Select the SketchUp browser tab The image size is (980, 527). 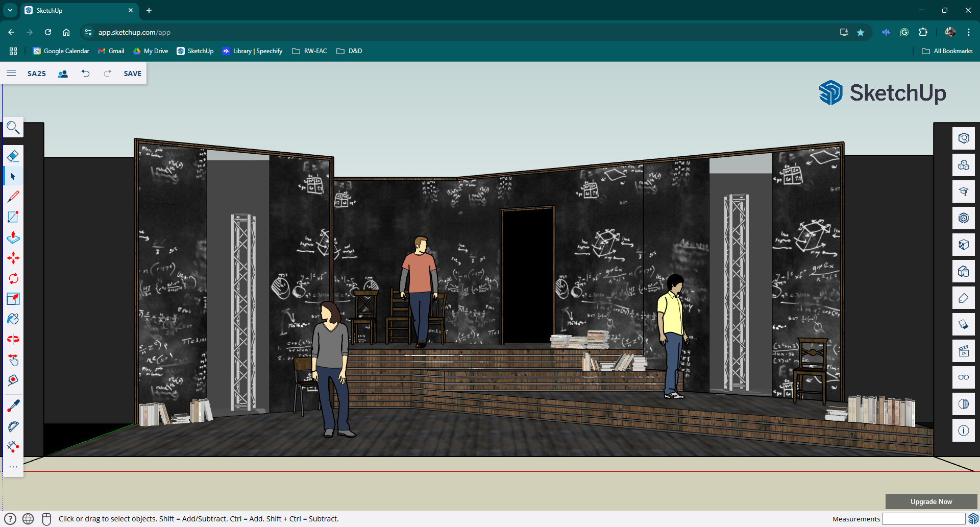(x=79, y=10)
